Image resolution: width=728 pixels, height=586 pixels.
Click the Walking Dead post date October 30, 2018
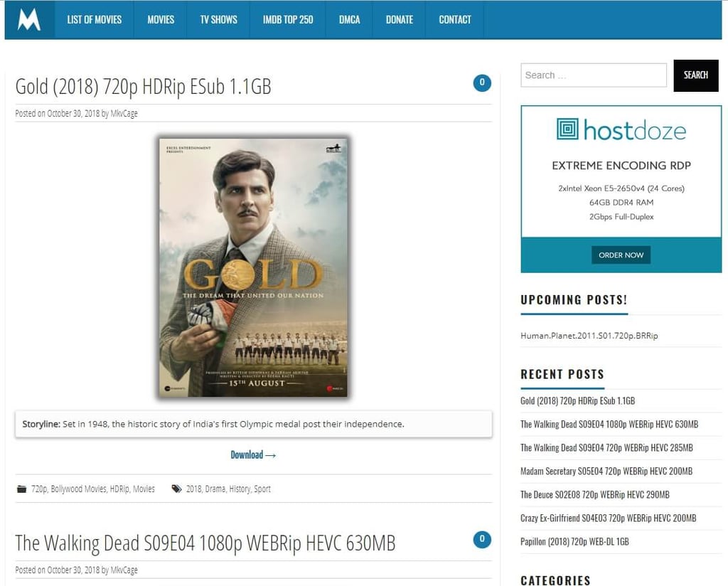[73, 570]
